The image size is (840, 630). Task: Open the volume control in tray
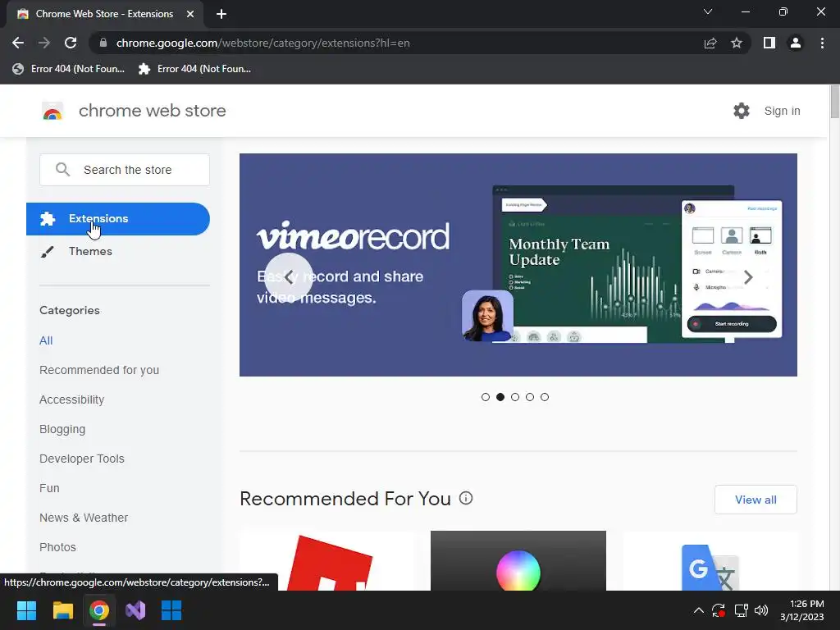[x=760, y=610]
